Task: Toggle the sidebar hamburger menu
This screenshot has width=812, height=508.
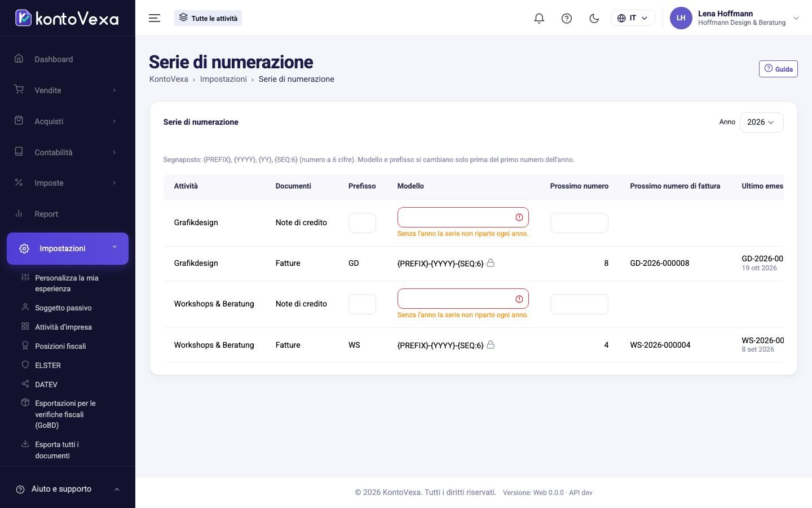Action: (155, 18)
